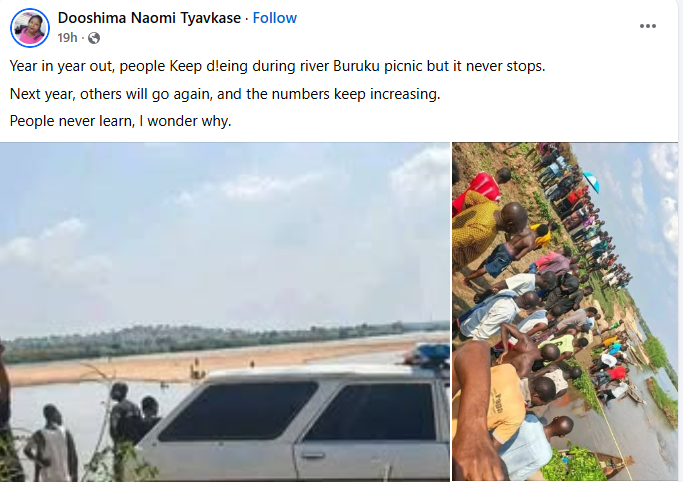
Task: Open the river and SUV photo
Action: (225, 312)
